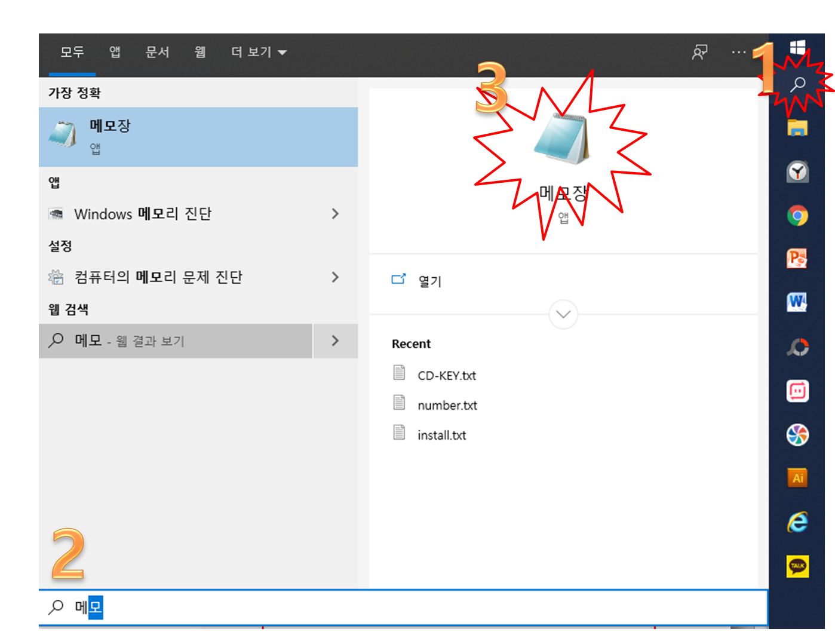This screenshot has height=644, width=835.
Task: Launch Microsoft Word from the taskbar
Action: [797, 302]
